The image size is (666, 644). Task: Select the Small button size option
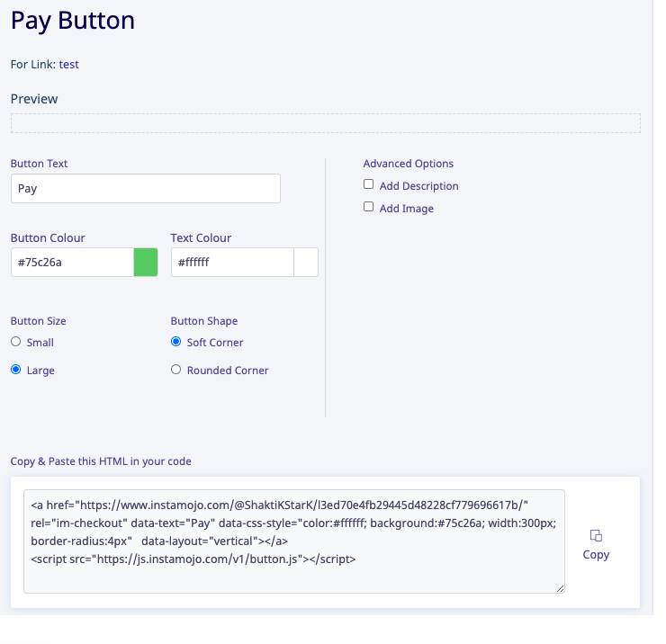[x=15, y=342]
